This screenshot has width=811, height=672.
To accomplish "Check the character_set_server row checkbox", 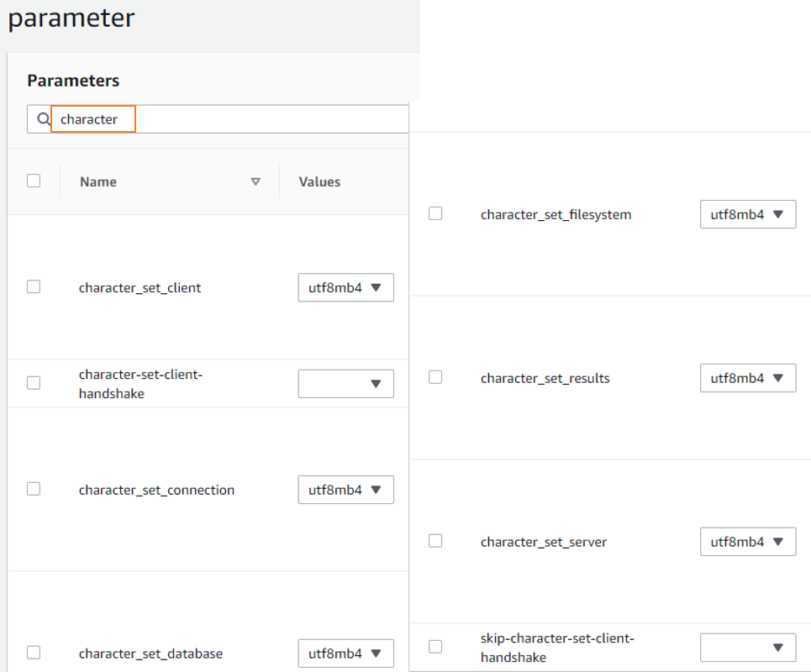I will click(435, 541).
